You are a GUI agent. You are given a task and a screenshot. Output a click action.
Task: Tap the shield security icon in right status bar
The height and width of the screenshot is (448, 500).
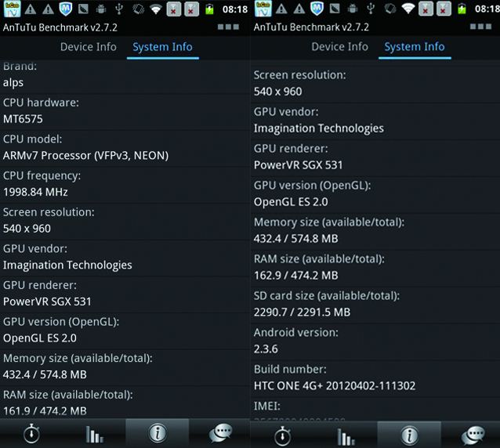tap(317, 9)
